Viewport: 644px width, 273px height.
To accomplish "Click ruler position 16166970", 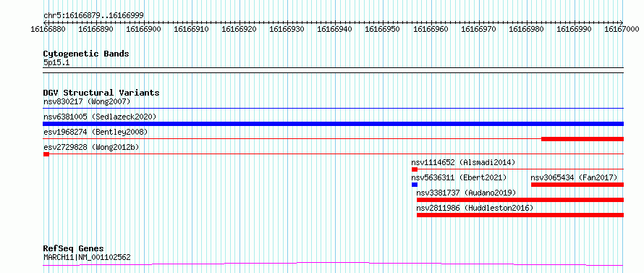I will click(478, 29).
